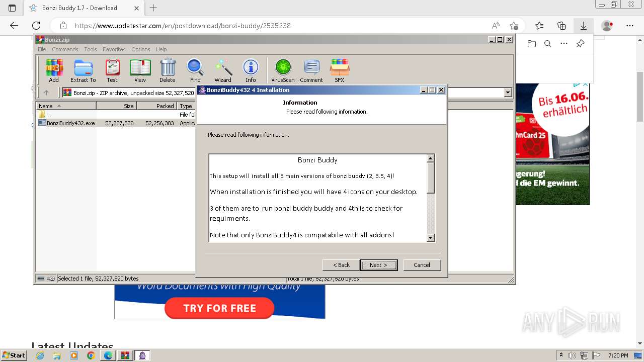
Task: Click the browser address bar URL
Action: click(x=183, y=26)
